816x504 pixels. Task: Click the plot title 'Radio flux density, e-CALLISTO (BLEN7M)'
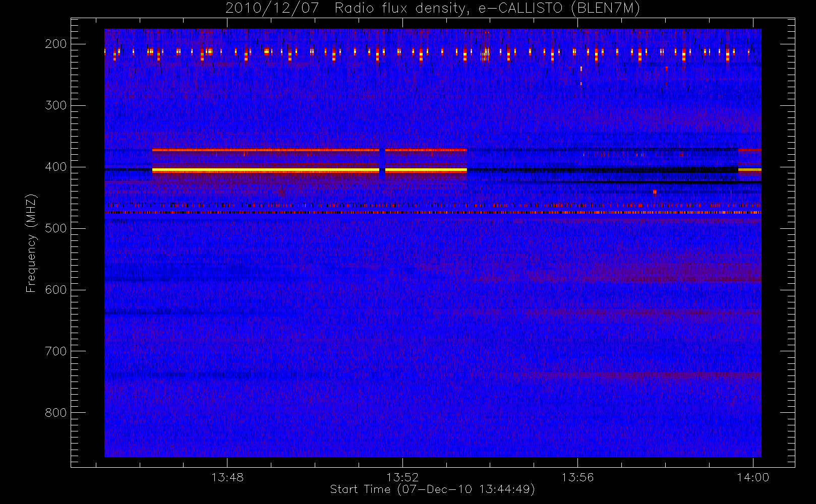coord(487,8)
